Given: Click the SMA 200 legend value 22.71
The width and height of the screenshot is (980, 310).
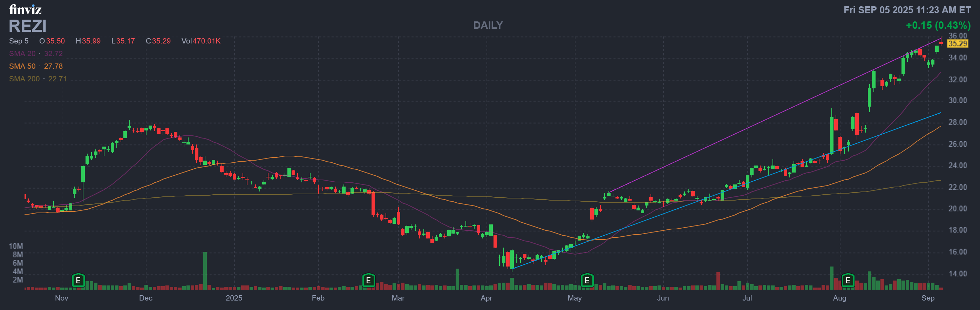Looking at the screenshot, I should pyautogui.click(x=57, y=79).
